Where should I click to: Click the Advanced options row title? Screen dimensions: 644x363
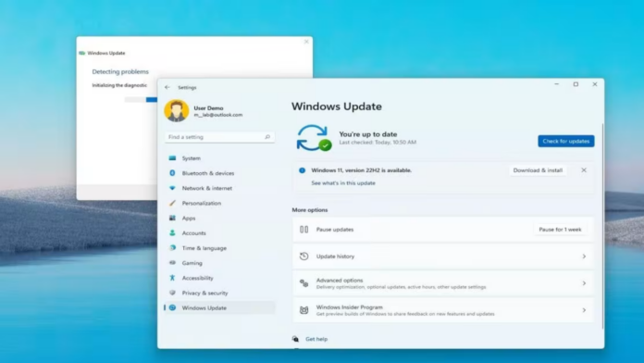(340, 280)
